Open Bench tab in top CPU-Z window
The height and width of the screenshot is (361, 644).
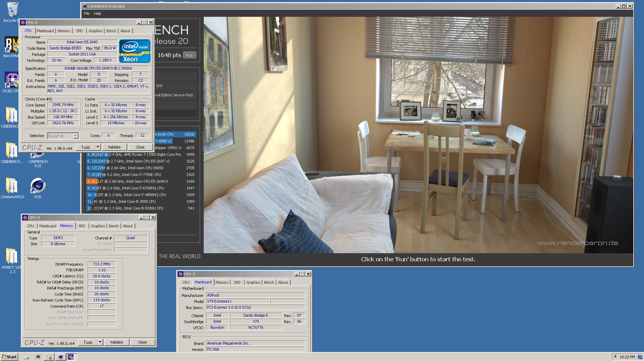pos(111,31)
